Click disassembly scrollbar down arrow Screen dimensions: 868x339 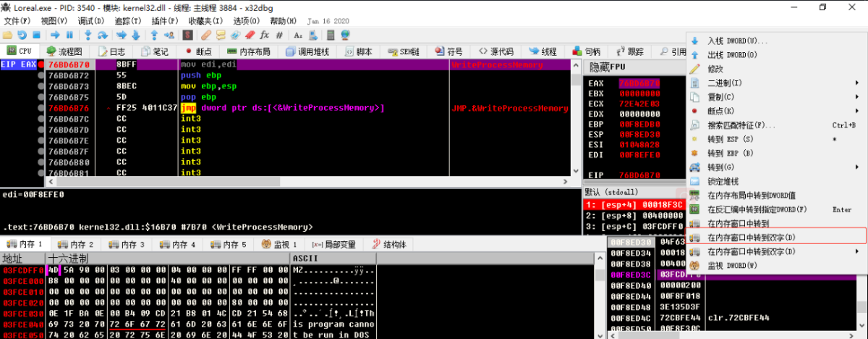click(576, 170)
